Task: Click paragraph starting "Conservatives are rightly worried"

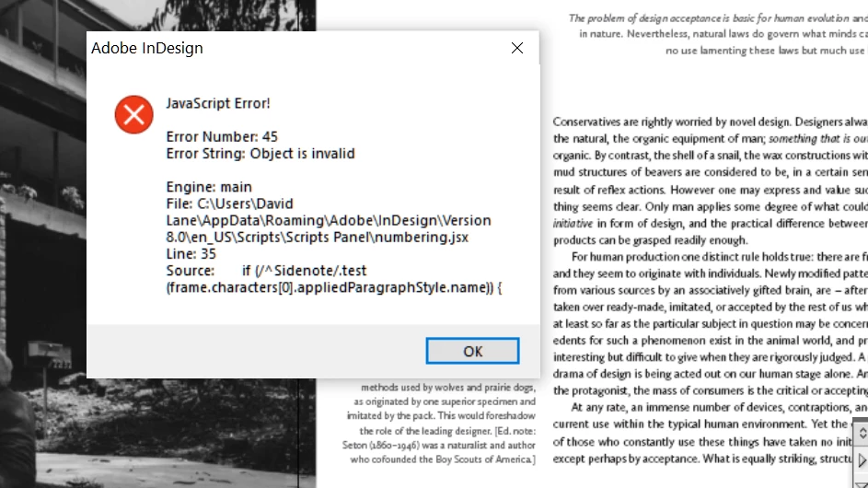Action: point(711,180)
